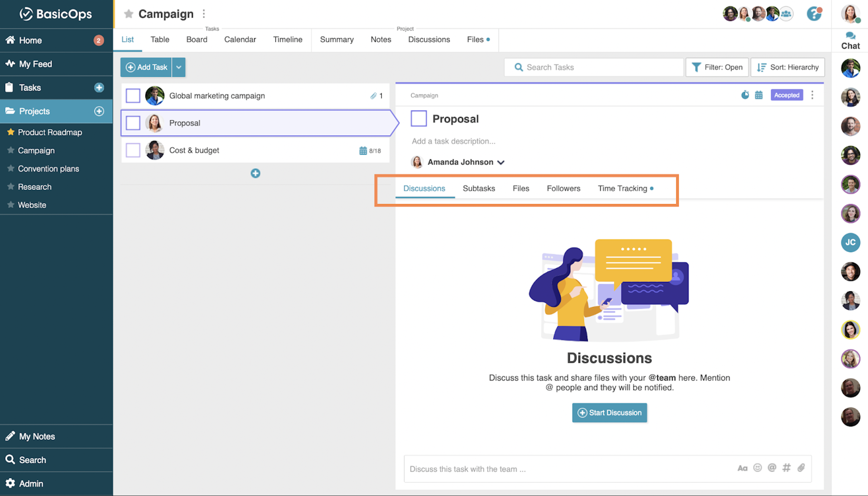
Task: Open the Chat panel
Action: [850, 41]
